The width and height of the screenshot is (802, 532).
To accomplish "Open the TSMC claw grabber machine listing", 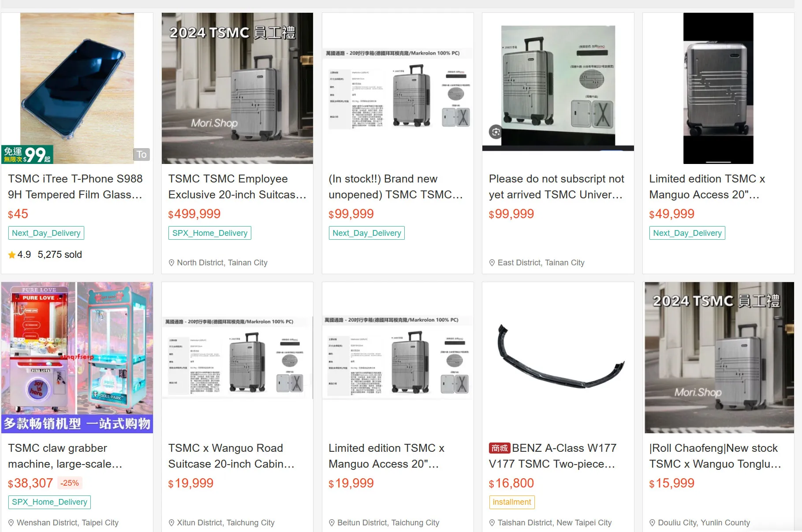I will [65, 456].
